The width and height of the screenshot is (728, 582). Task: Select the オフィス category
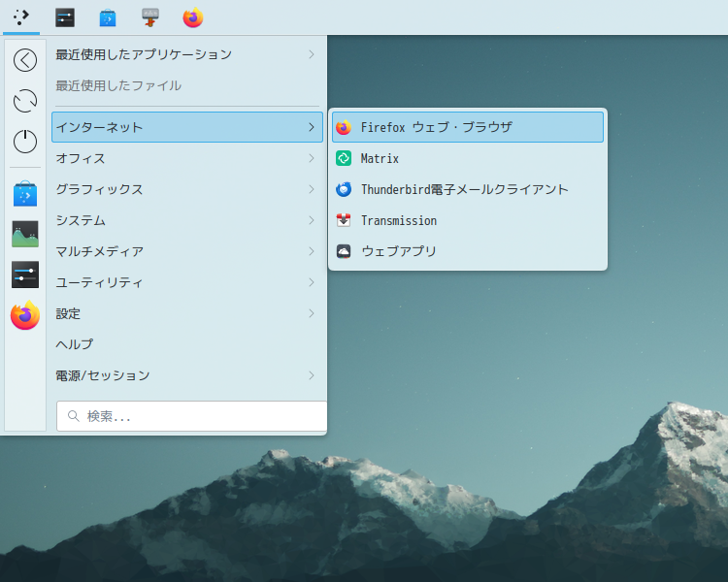187,158
